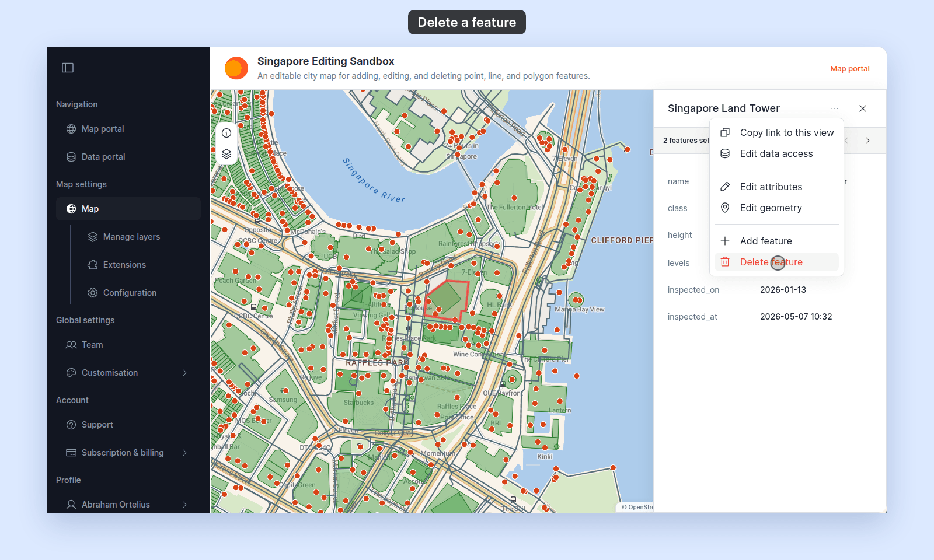Click the selected red-outlined building polygon
Screen dimensions: 934x560
tap(447, 300)
